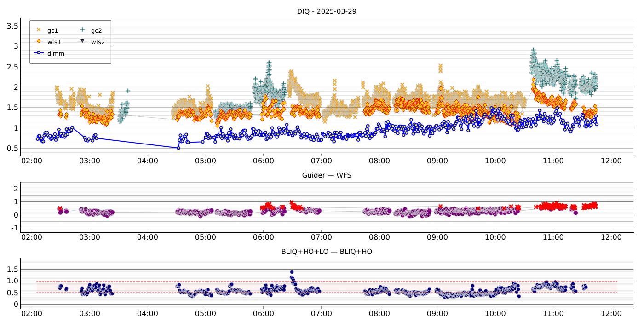The width and height of the screenshot is (644, 322).
Task: Click the 08:00 tick on BLIQ plot x-axis
Action: [379, 314]
